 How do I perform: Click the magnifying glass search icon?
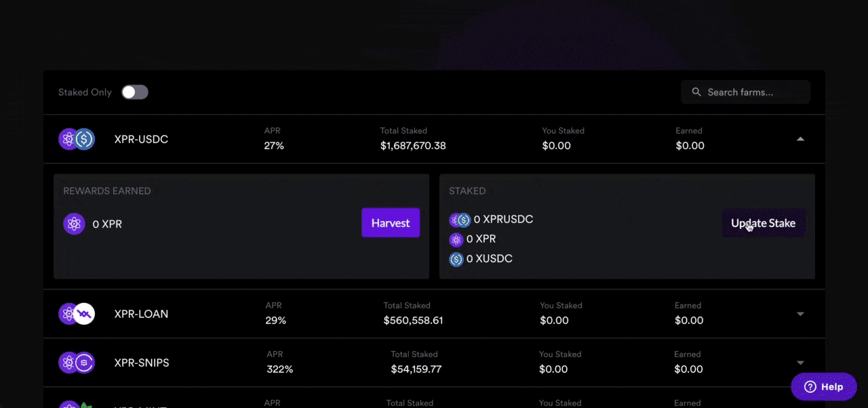tap(696, 91)
